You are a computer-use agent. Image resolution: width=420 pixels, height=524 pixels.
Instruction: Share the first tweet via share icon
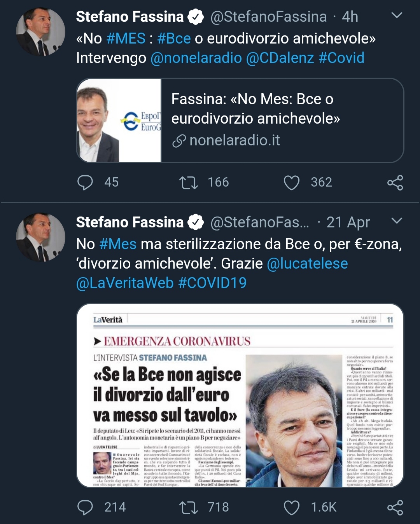(x=395, y=182)
